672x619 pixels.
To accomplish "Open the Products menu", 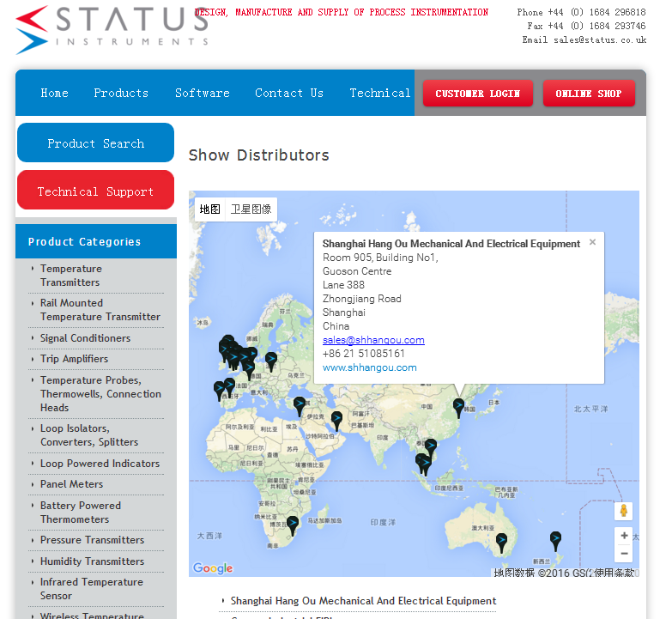I will click(x=121, y=93).
